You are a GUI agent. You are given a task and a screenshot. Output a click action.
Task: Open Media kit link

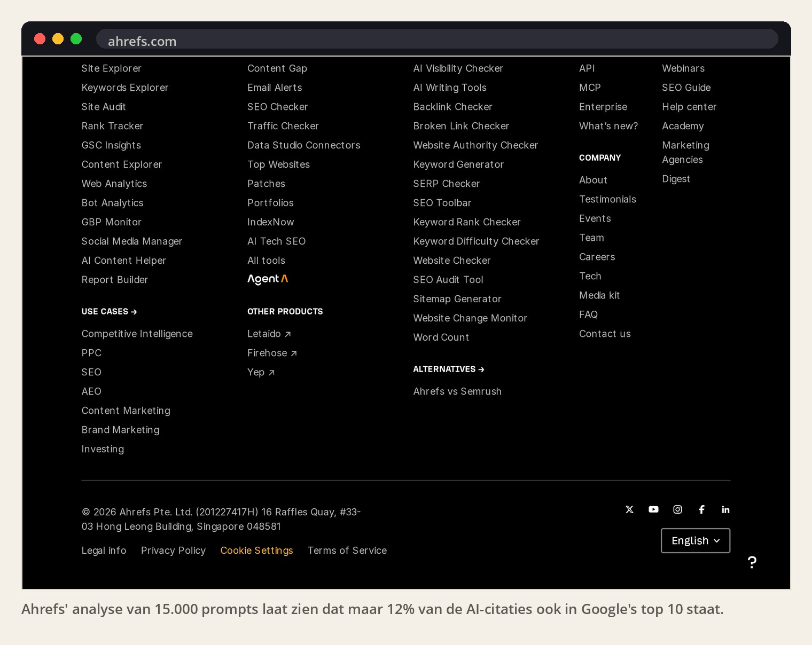(x=599, y=295)
